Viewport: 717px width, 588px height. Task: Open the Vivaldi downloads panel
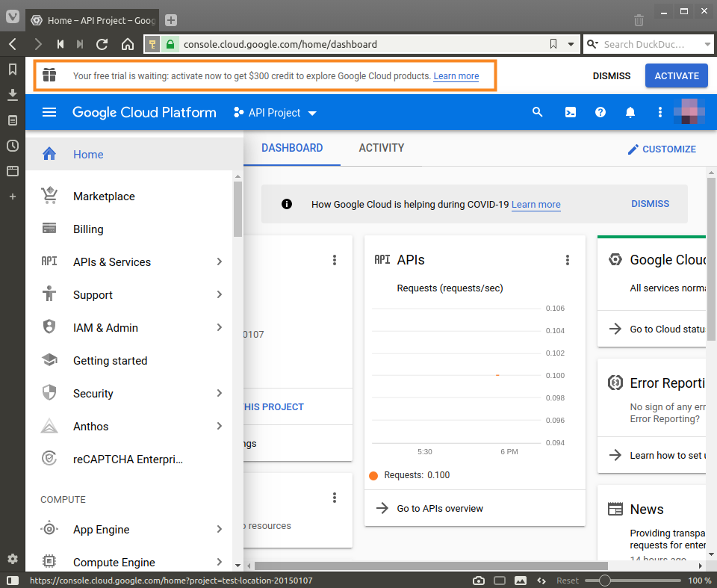(13, 95)
